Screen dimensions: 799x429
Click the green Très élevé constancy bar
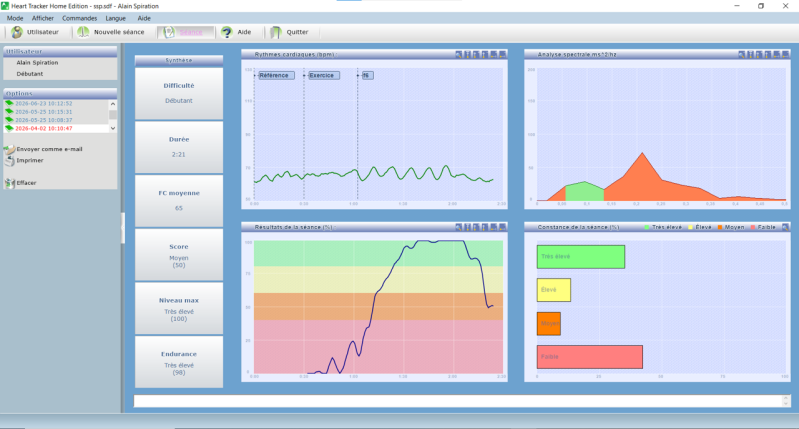581,257
